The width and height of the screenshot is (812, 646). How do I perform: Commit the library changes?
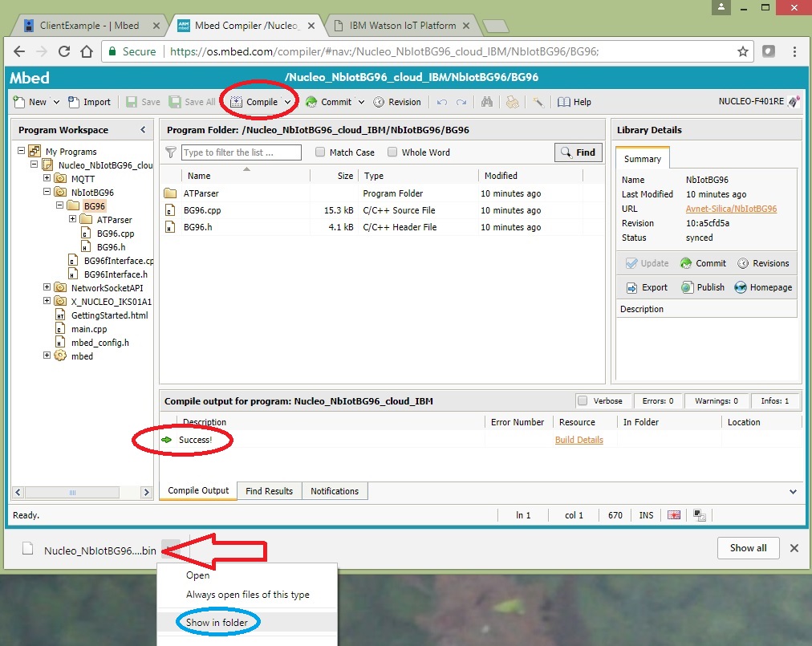pyautogui.click(x=703, y=262)
